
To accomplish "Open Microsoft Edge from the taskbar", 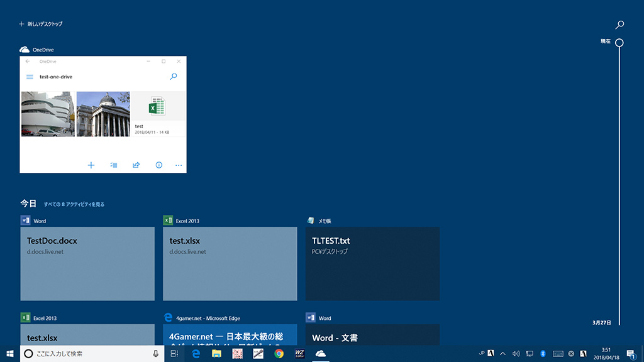I will coord(196,354).
